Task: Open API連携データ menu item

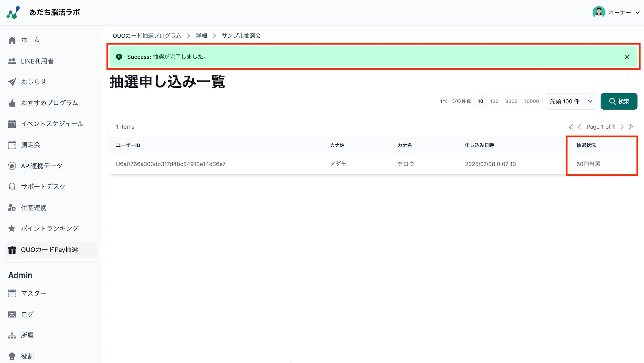Action: point(52,166)
